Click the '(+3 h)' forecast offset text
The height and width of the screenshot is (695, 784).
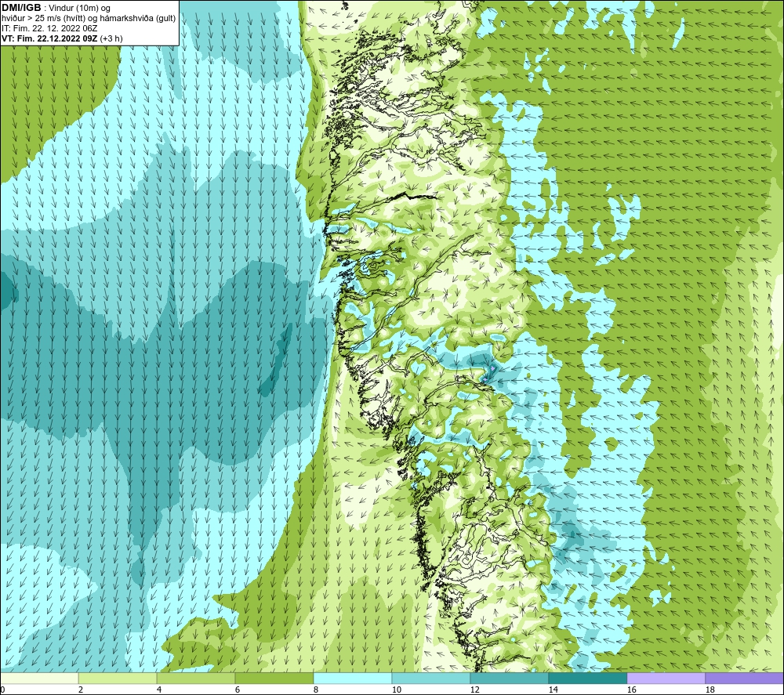point(111,38)
